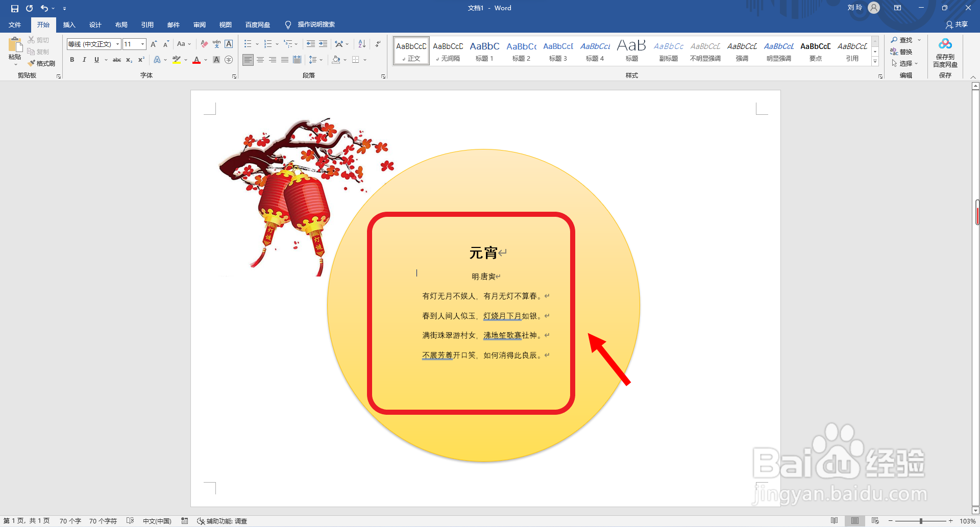The width and height of the screenshot is (980, 527).
Task: Decrease font size with the shrink font icon
Action: click(166, 44)
